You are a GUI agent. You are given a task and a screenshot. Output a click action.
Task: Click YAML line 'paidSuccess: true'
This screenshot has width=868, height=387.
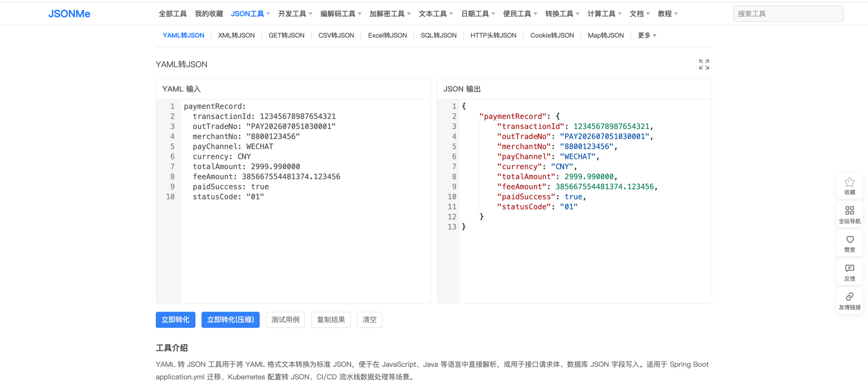tap(231, 186)
